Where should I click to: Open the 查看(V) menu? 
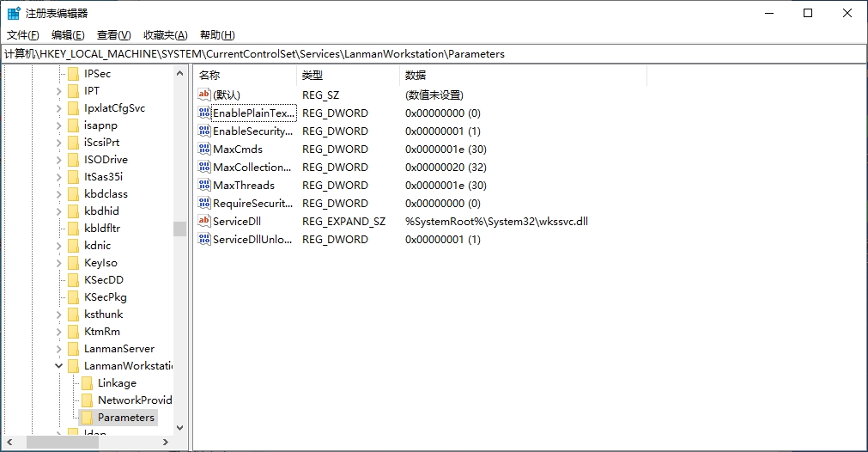pos(113,35)
